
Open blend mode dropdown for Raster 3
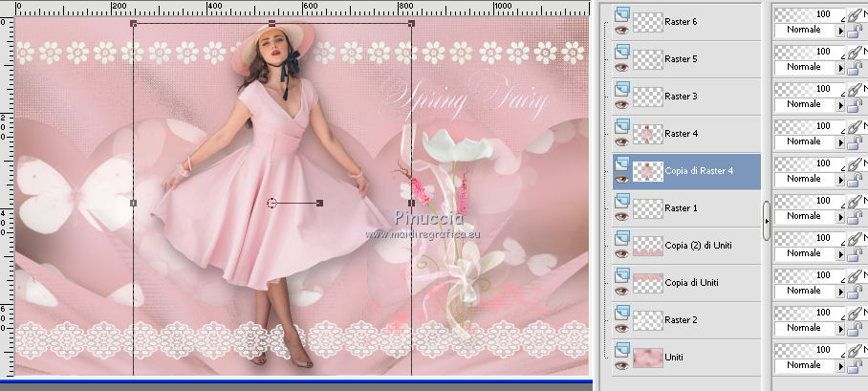point(841,104)
